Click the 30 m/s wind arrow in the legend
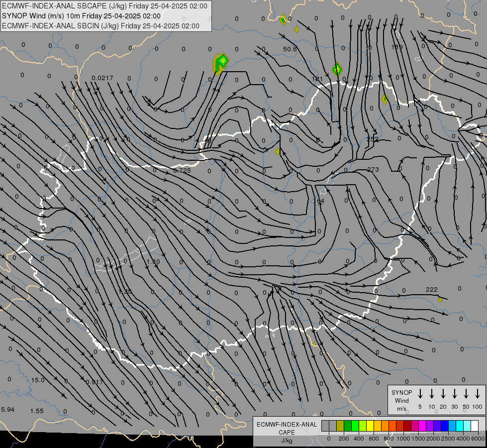The image size is (487, 448). pyautogui.click(x=454, y=394)
